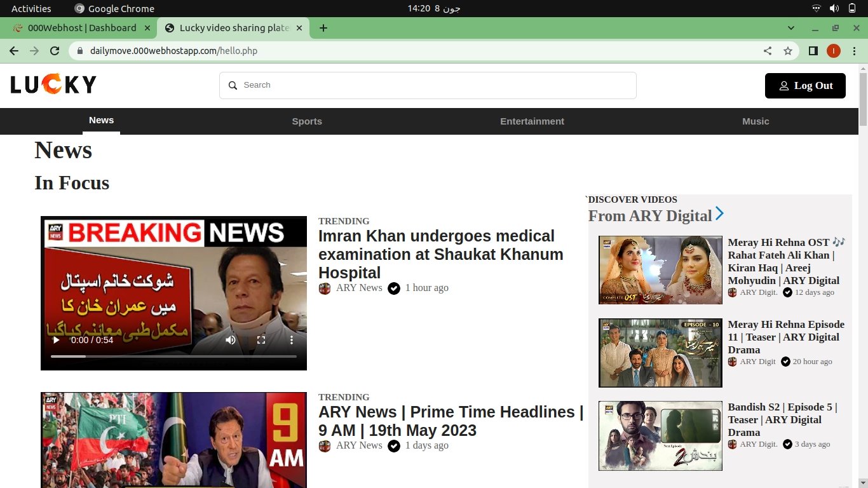Switch to the Sports category tab

pos(307,121)
